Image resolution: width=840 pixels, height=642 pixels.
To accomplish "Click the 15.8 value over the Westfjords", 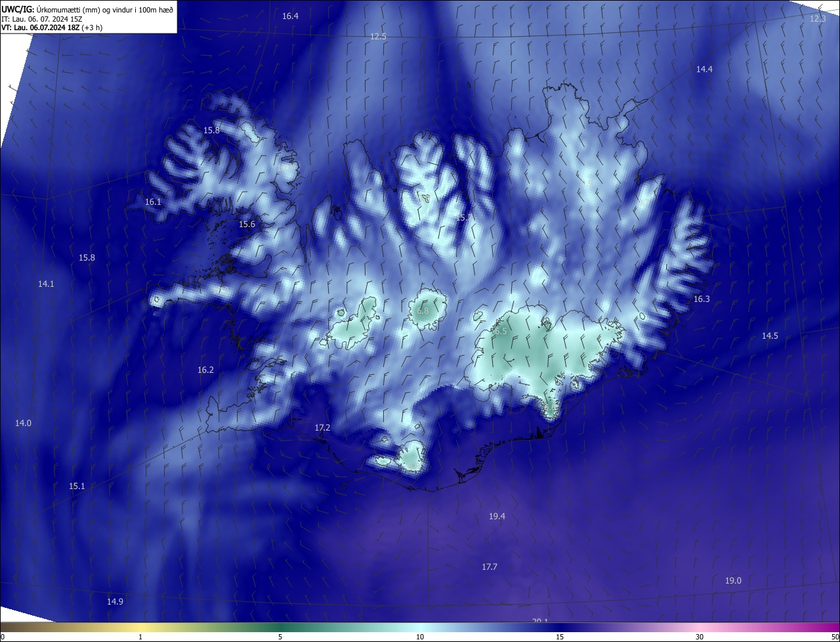I will (211, 130).
